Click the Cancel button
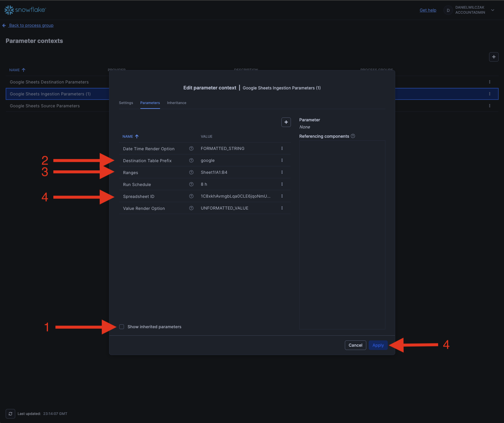Image resolution: width=504 pixels, height=423 pixels. point(355,345)
